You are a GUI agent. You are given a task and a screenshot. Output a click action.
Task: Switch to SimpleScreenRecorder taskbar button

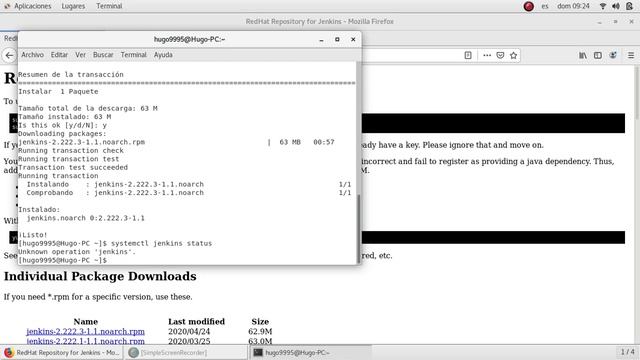(186, 352)
